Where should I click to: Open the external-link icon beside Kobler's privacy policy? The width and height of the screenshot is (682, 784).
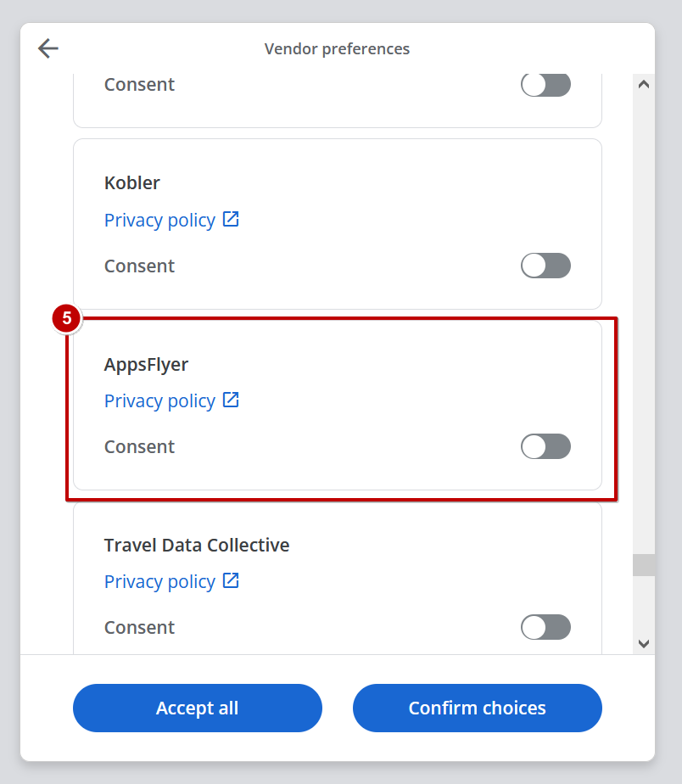pos(230,219)
